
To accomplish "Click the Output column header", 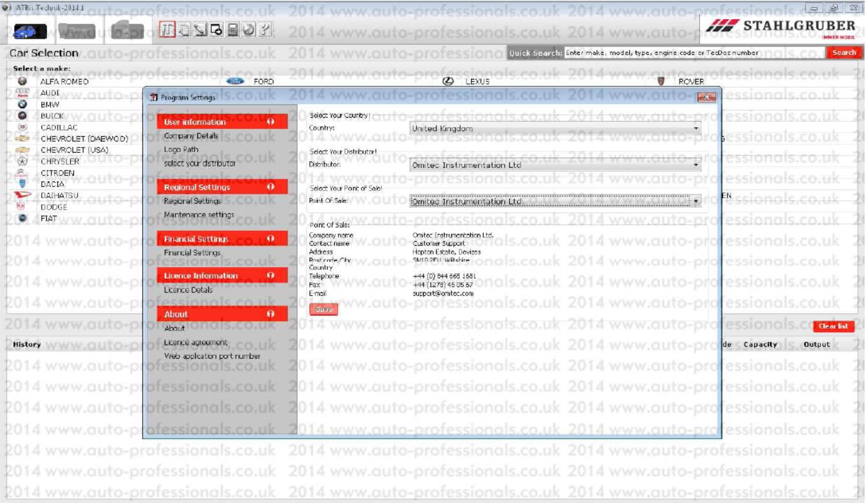I will click(x=816, y=344).
